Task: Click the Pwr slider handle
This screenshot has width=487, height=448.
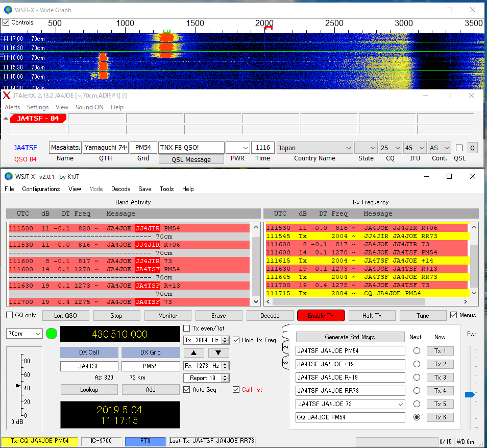Action: point(470,394)
